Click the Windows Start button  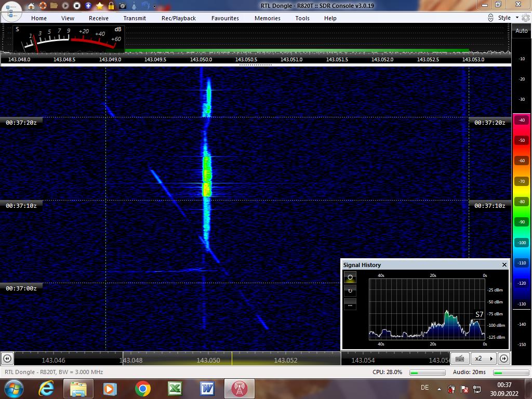pyautogui.click(x=14, y=389)
